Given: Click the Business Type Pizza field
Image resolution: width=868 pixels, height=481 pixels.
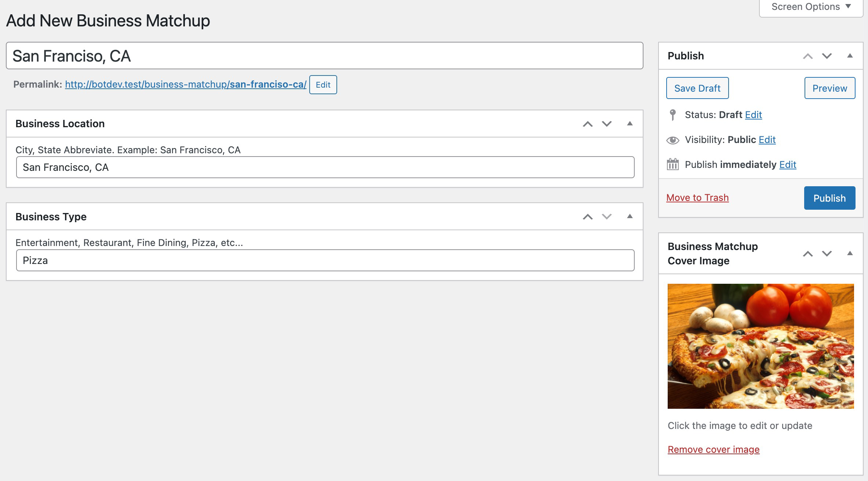Looking at the screenshot, I should [x=325, y=260].
